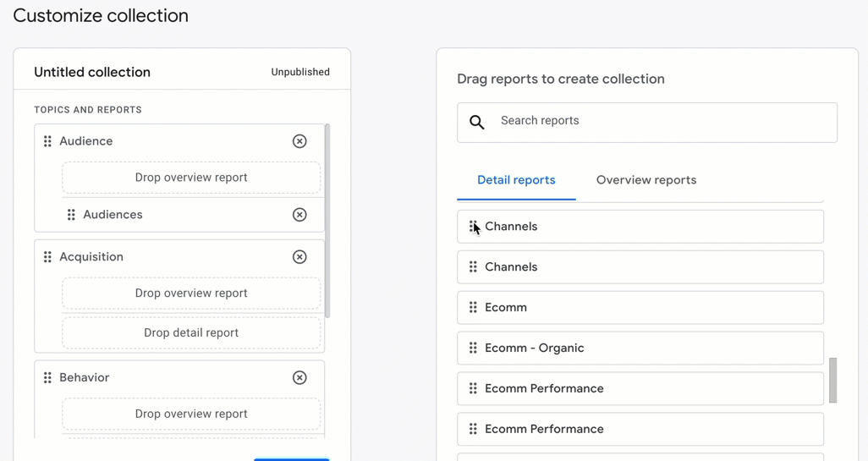Switch to the Overview reports tab
This screenshot has height=461, width=868.
pos(646,180)
